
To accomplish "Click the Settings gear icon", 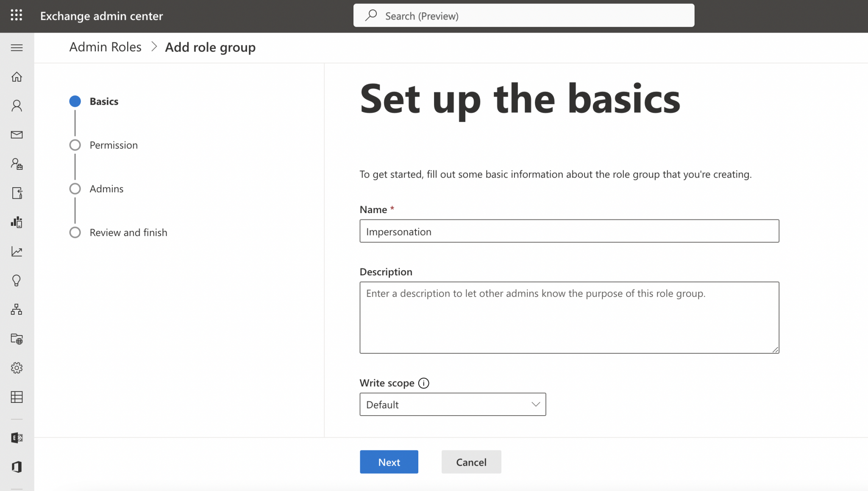I will (17, 368).
